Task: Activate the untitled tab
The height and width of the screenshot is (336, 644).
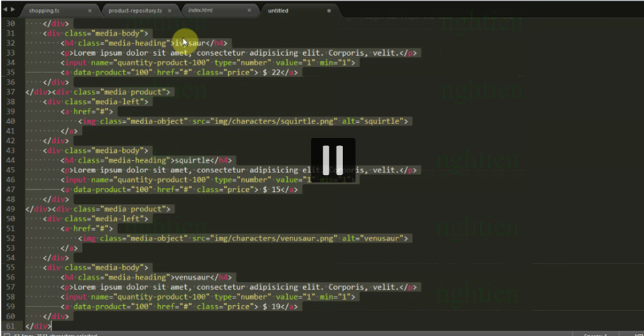Action: tap(278, 11)
